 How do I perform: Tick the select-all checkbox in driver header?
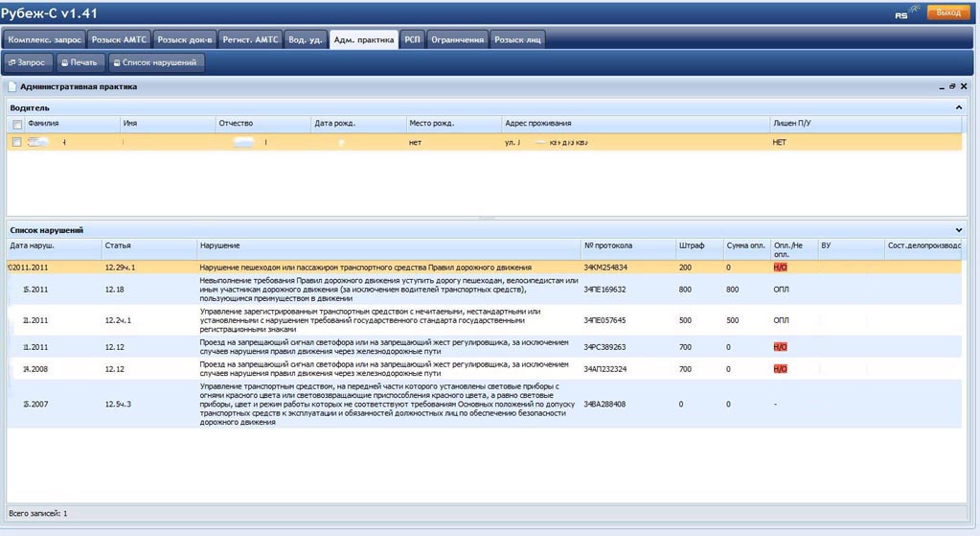click(x=17, y=124)
